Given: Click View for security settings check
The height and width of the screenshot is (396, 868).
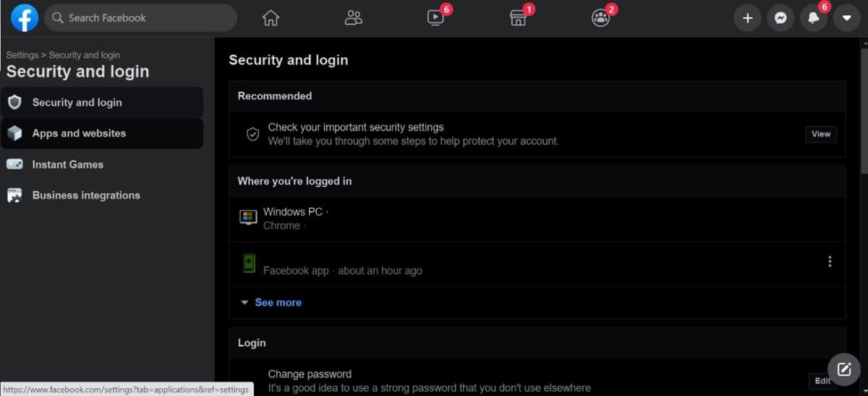Looking at the screenshot, I should coord(821,134).
